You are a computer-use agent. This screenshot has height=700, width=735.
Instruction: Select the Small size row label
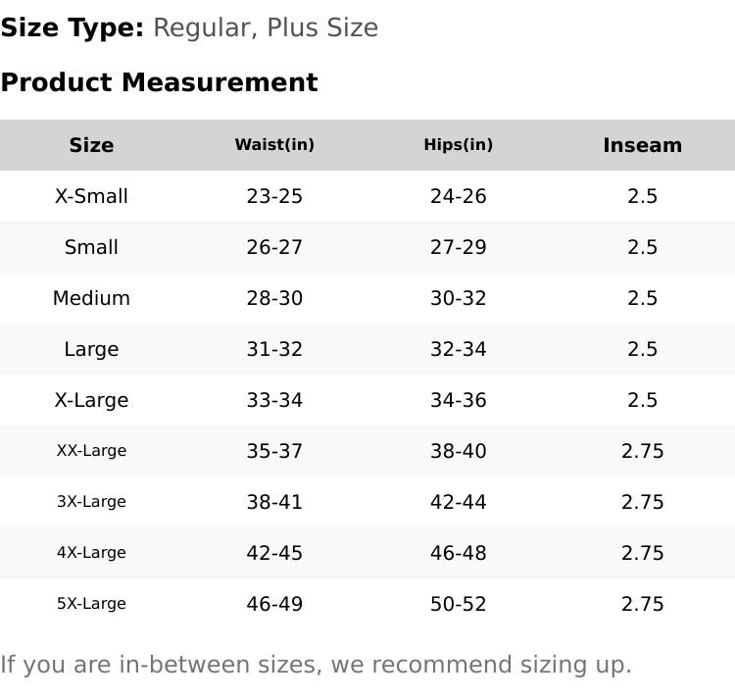91,247
